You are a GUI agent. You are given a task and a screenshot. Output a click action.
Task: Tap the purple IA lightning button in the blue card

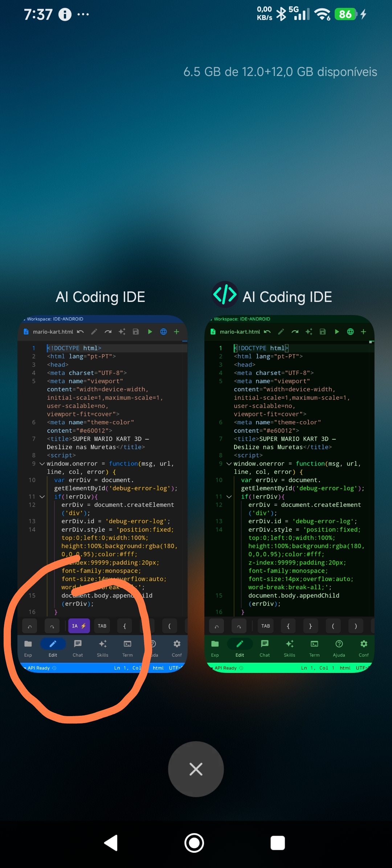[x=79, y=626]
